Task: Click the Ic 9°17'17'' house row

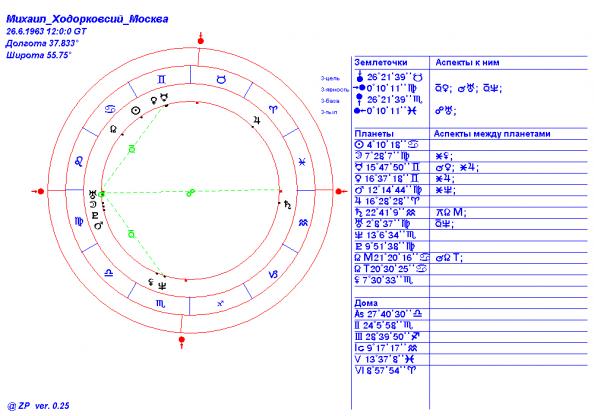Action: (x=386, y=348)
